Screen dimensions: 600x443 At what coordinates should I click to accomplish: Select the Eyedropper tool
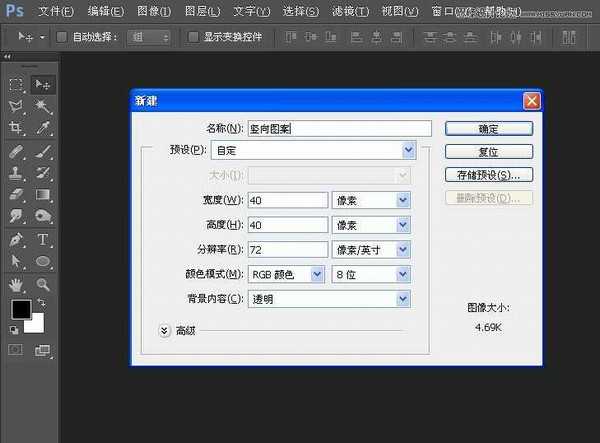coord(44,128)
